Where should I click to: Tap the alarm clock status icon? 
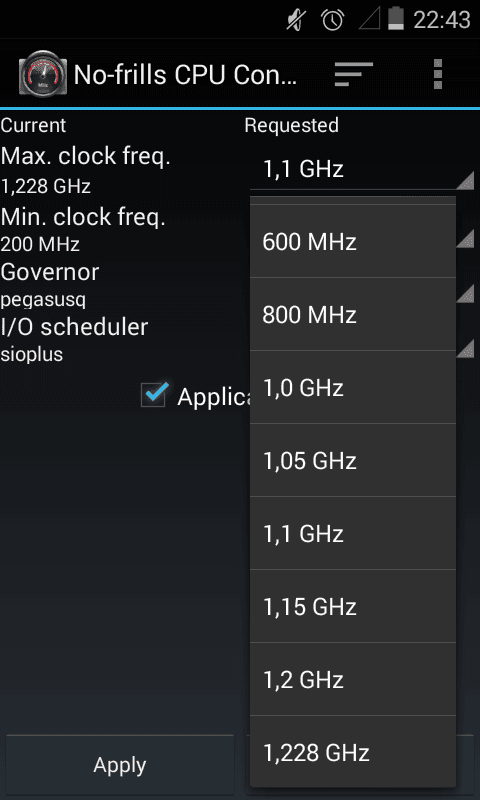[332, 20]
